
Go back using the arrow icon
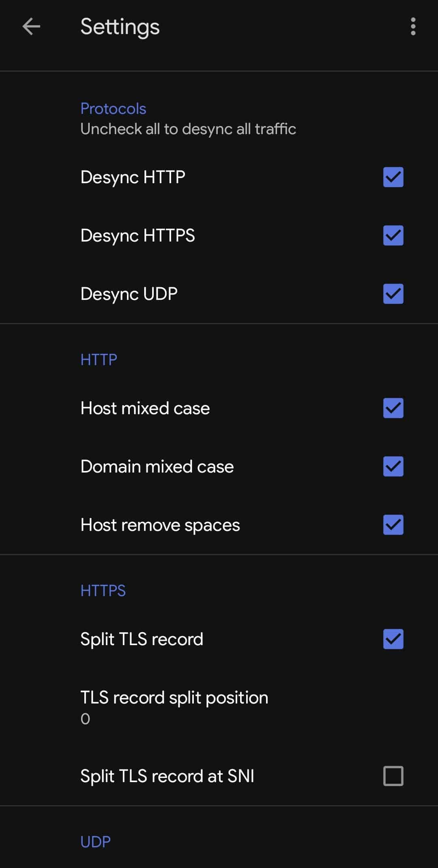tap(31, 27)
